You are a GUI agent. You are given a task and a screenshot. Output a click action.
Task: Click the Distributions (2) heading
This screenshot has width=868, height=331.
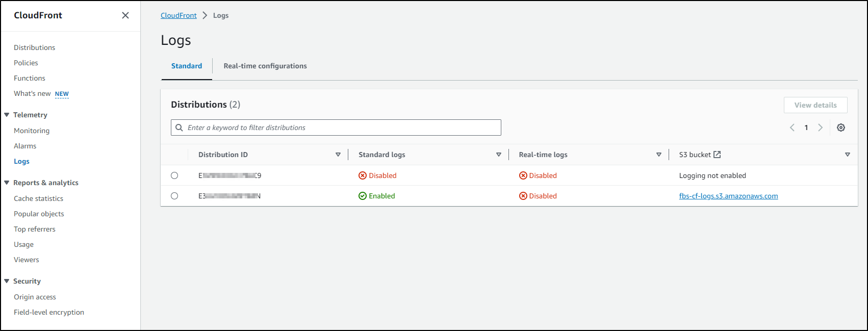pyautogui.click(x=206, y=105)
